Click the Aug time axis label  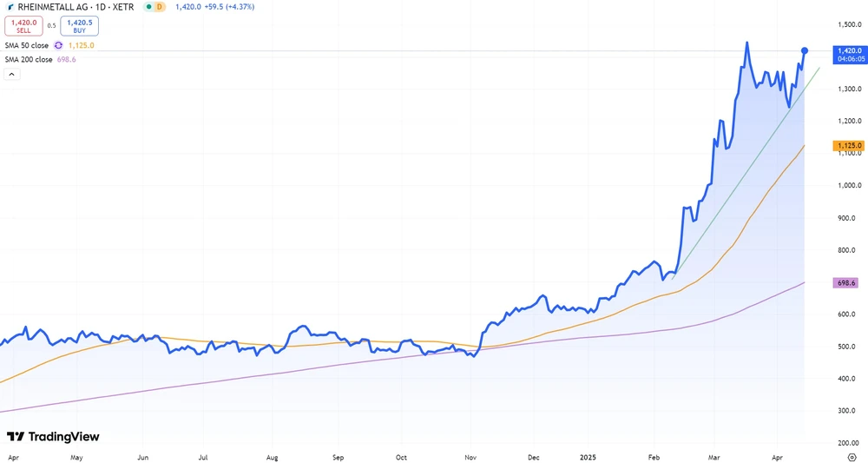tap(272, 458)
